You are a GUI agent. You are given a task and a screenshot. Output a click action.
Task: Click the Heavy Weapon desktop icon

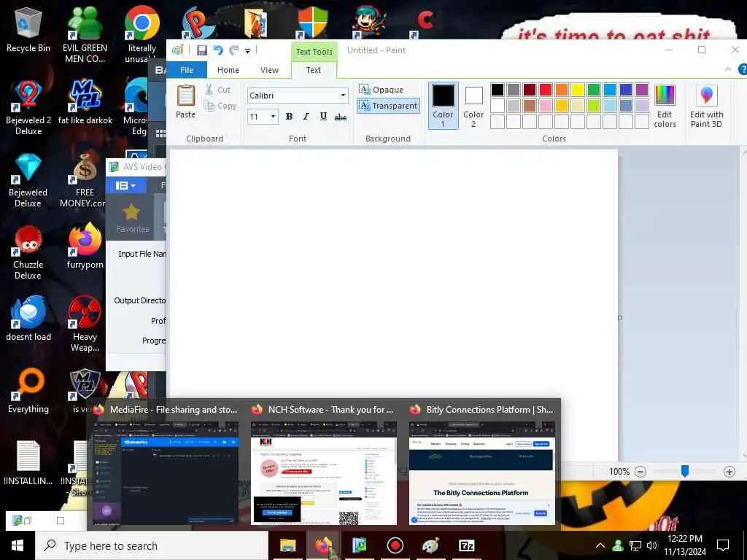(x=85, y=324)
